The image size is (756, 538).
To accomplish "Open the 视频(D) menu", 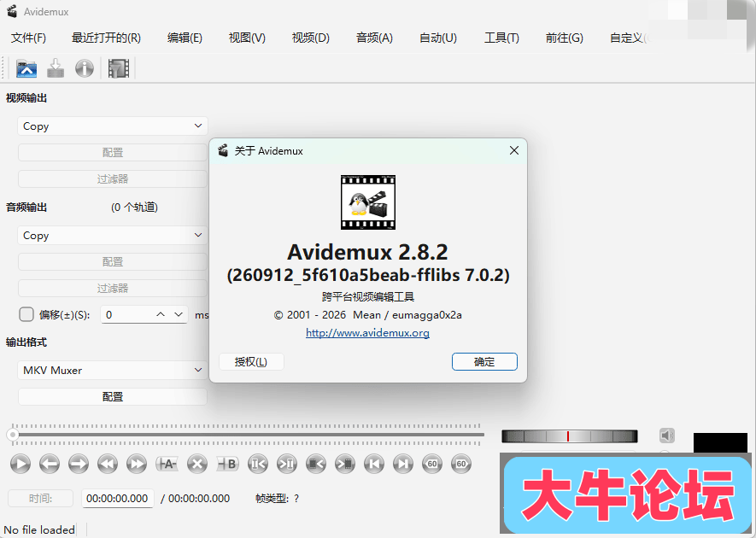I will click(310, 38).
